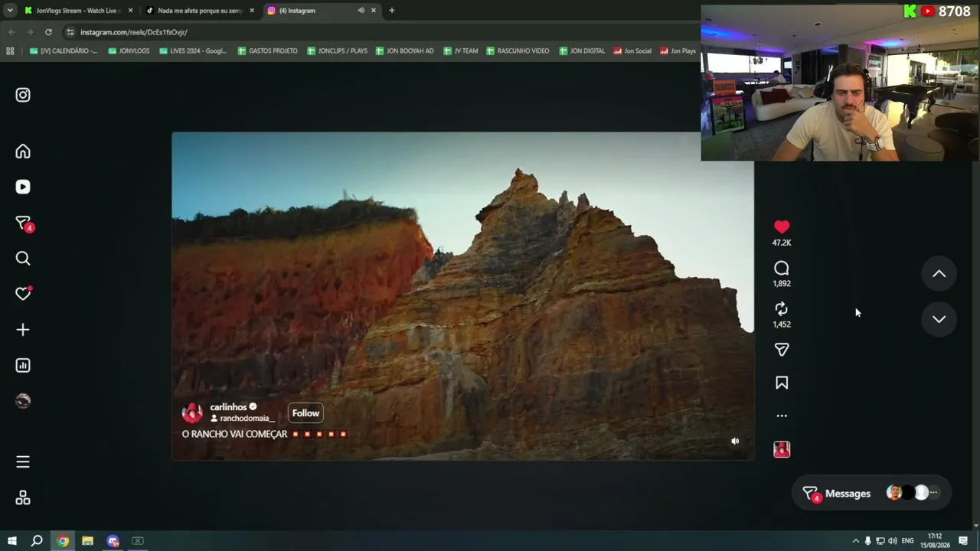Open a new browser tab
This screenshot has width=980, height=551.
[x=391, y=11]
